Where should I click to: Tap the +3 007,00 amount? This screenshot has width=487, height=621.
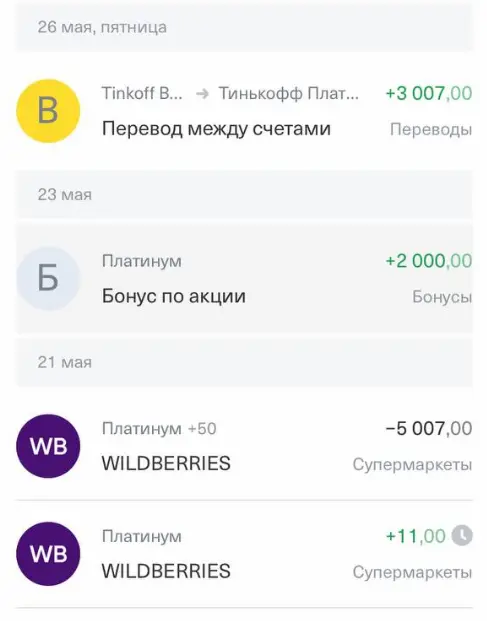pyautogui.click(x=429, y=94)
